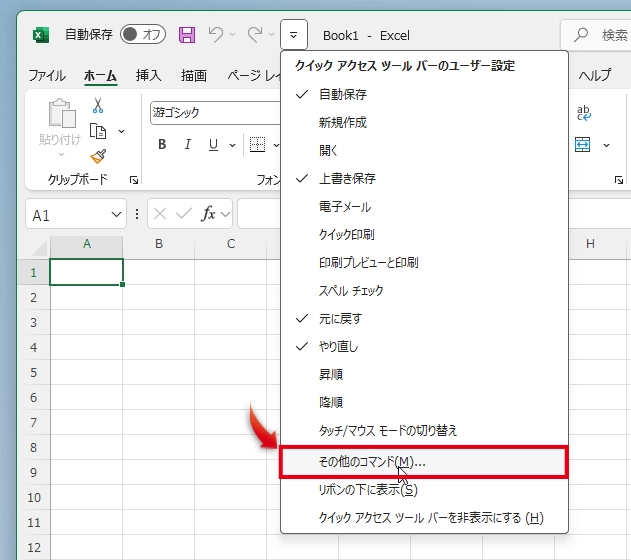631x560 pixels.
Task: Click the Undo arrow icon
Action: coord(216,35)
